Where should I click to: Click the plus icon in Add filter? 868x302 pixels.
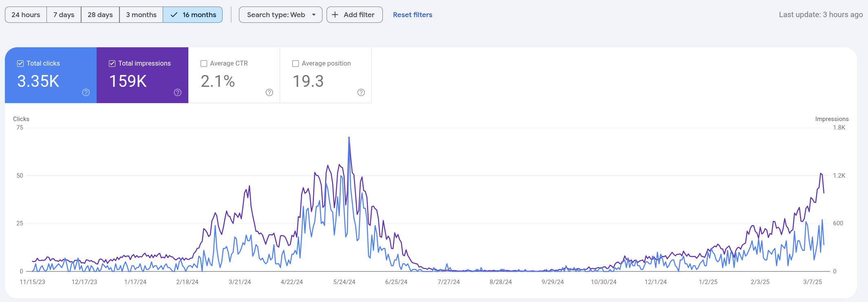point(335,15)
